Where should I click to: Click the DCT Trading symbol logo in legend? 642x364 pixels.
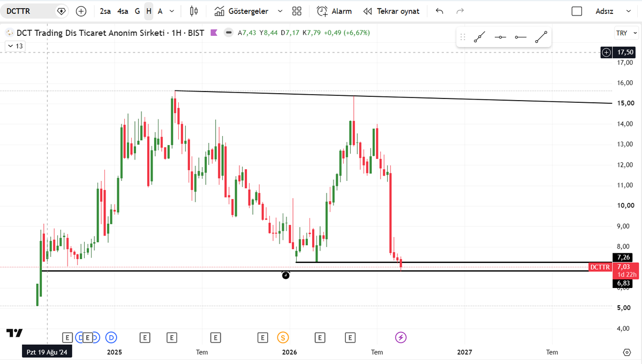(x=10, y=33)
